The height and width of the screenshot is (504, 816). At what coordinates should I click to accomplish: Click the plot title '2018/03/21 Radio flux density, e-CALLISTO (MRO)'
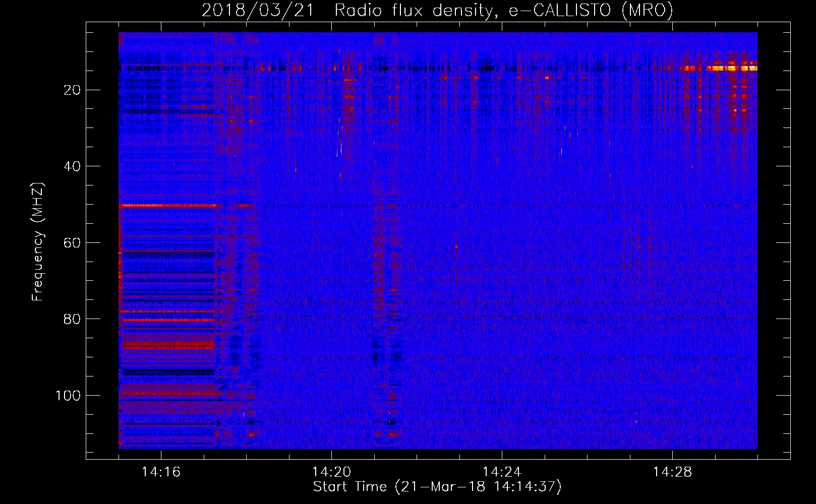tap(437, 11)
